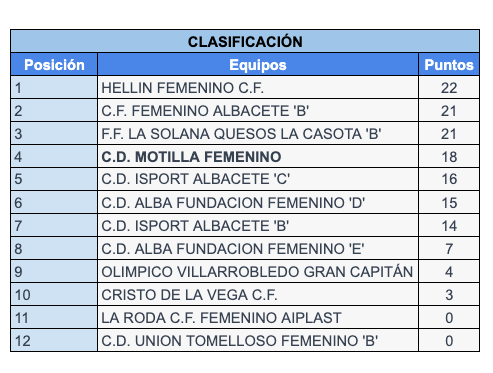The height and width of the screenshot is (373, 493).
Task: Click C.D. UNION TOMELLOSO FEMENINO 'B'
Action: [x=240, y=341]
